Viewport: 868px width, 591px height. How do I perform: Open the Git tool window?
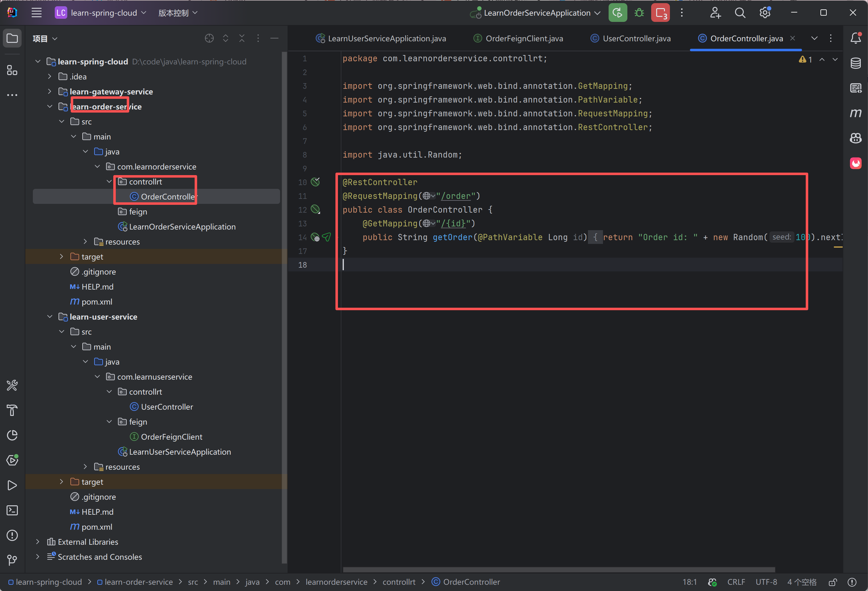12,560
